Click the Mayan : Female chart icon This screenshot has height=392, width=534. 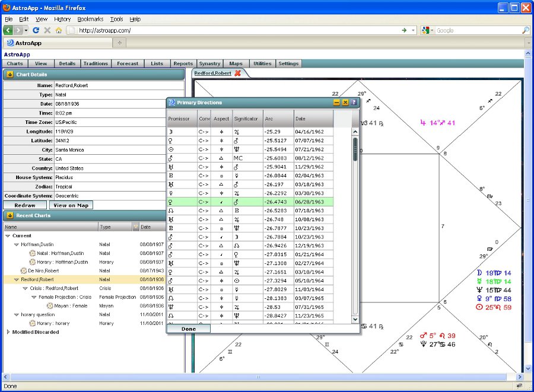[x=51, y=306]
